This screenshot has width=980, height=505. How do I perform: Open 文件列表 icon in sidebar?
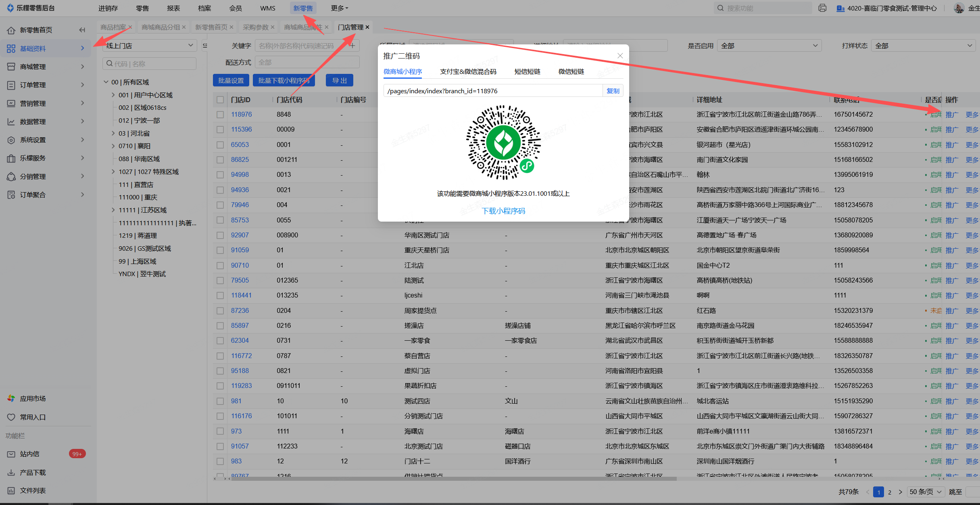11,490
